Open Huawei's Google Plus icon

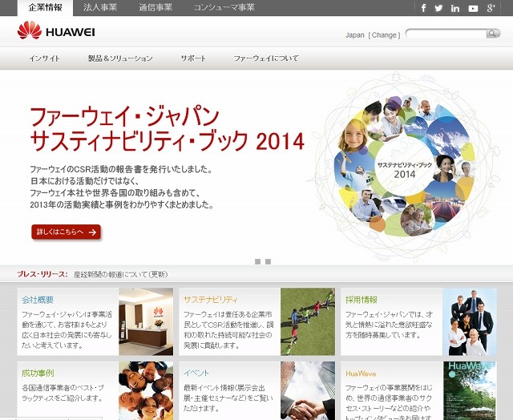tap(491, 8)
